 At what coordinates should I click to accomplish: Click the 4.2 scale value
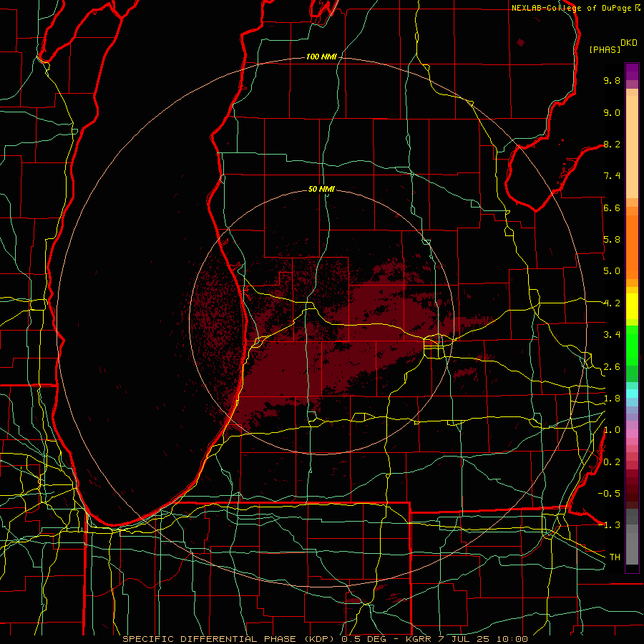click(612, 303)
